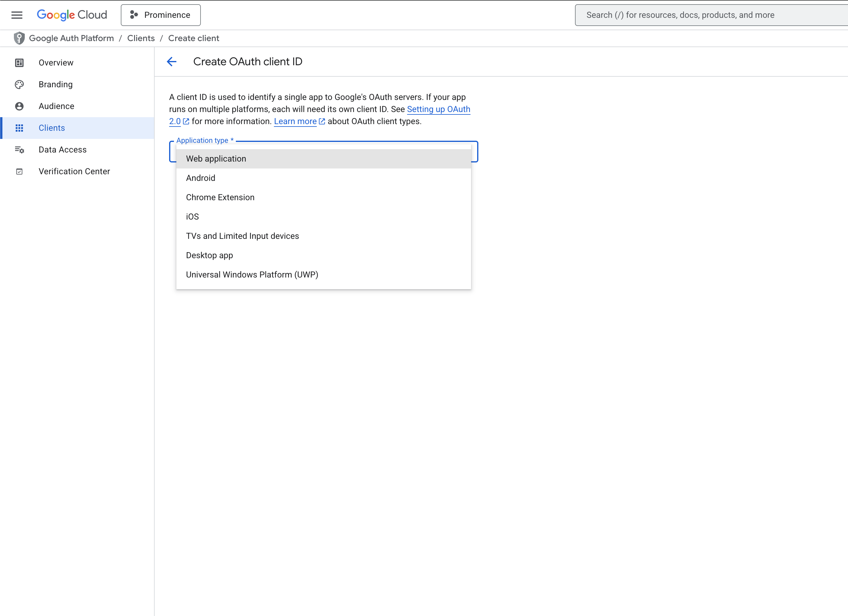Go to Clients breadcrumb
The image size is (848, 616).
tap(141, 38)
